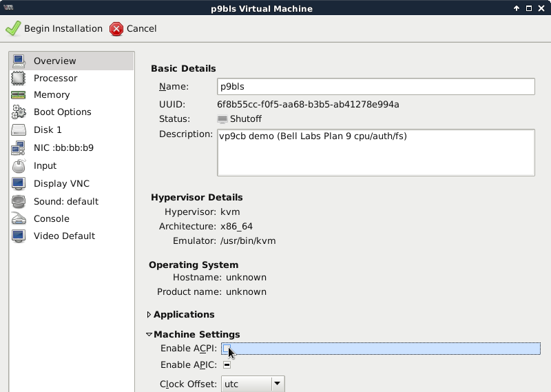Toggle the Enable APIC checkbox
551x392 pixels.
227,364
